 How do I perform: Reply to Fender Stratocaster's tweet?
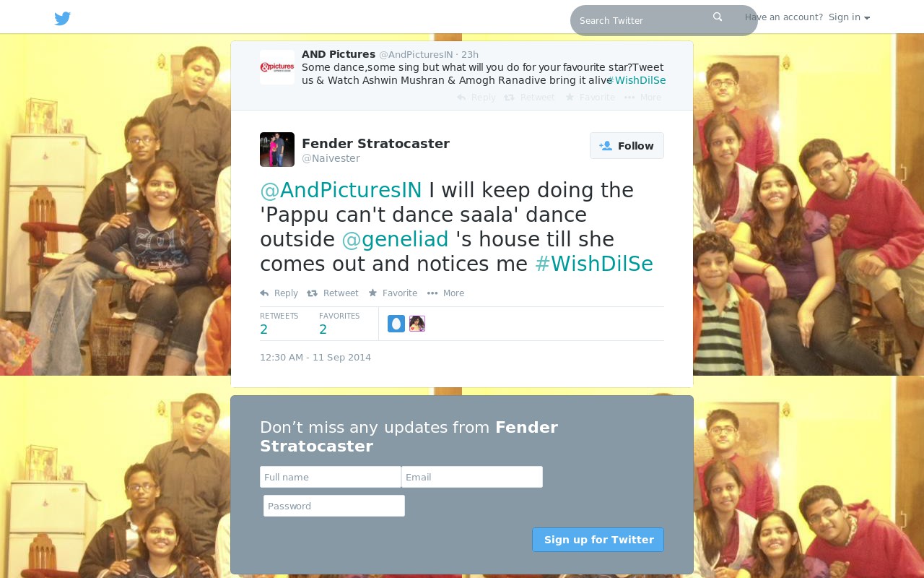pyautogui.click(x=279, y=293)
